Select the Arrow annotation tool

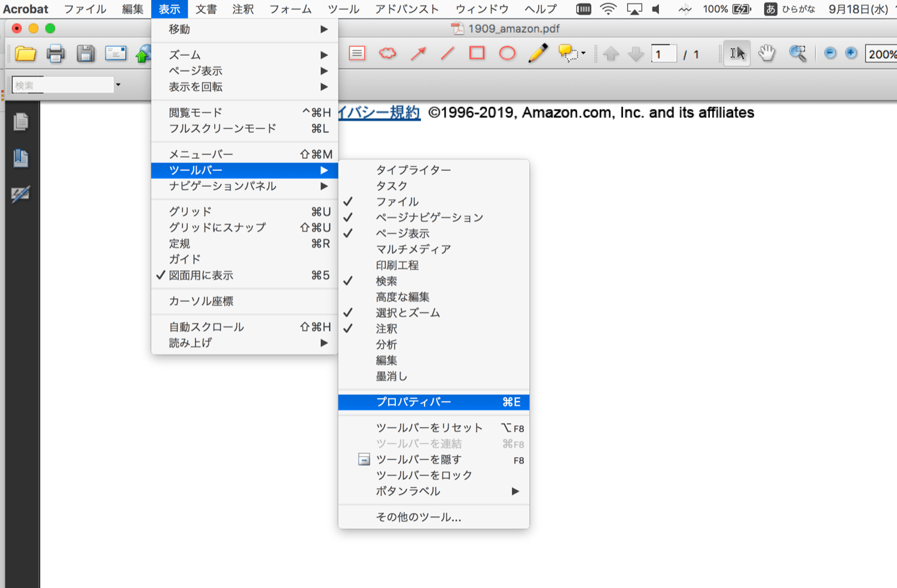[418, 53]
